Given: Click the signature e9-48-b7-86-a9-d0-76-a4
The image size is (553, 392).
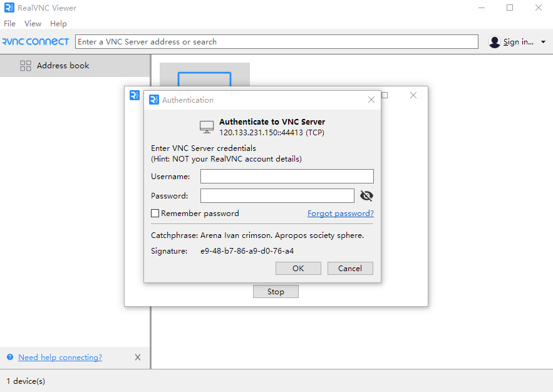Looking at the screenshot, I should click(x=247, y=250).
